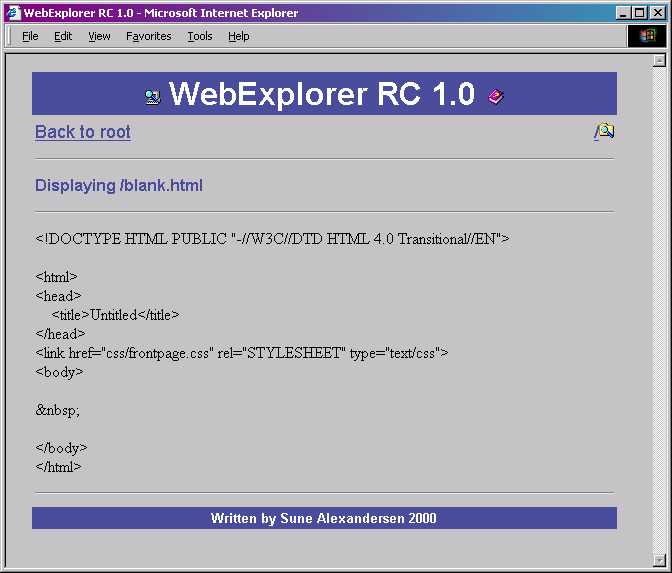Open the Help menu
672x573 pixels.
pyautogui.click(x=238, y=36)
